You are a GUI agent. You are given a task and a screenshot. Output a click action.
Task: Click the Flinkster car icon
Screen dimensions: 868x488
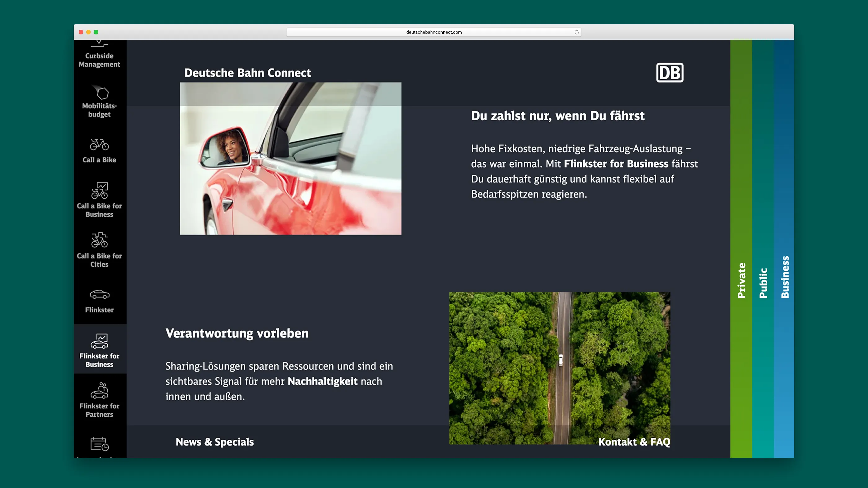(100, 294)
